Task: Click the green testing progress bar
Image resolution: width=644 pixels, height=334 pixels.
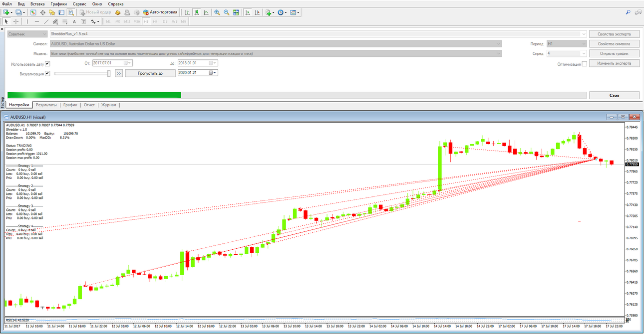Action: pos(94,95)
